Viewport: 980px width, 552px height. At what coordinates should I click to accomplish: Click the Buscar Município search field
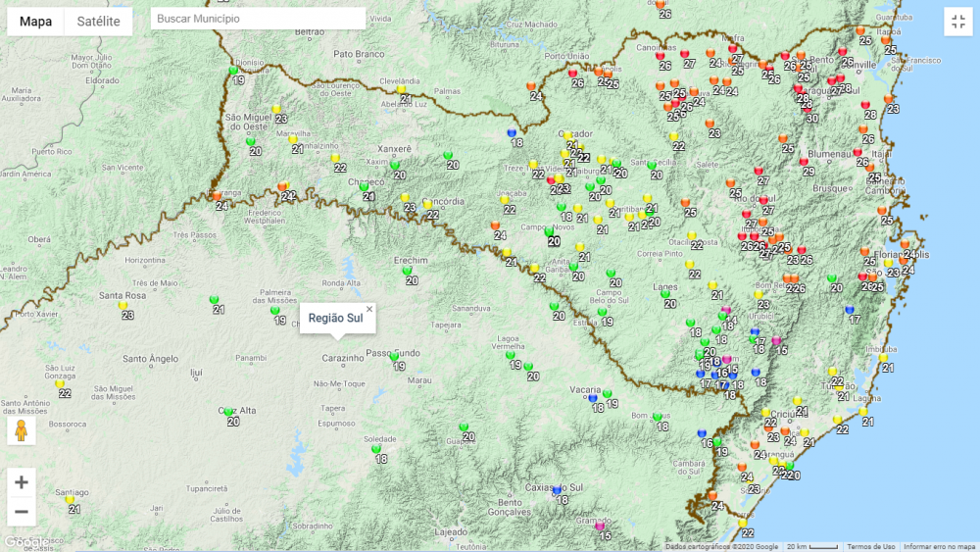click(x=258, y=19)
